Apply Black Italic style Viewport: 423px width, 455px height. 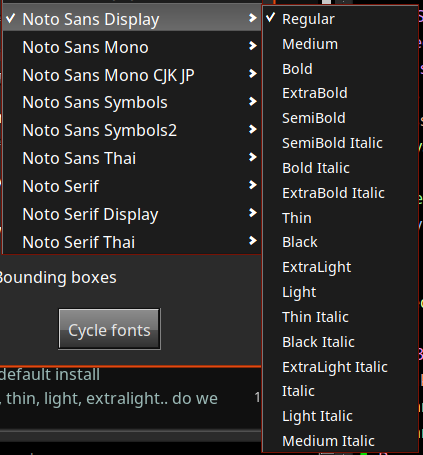coord(340,342)
